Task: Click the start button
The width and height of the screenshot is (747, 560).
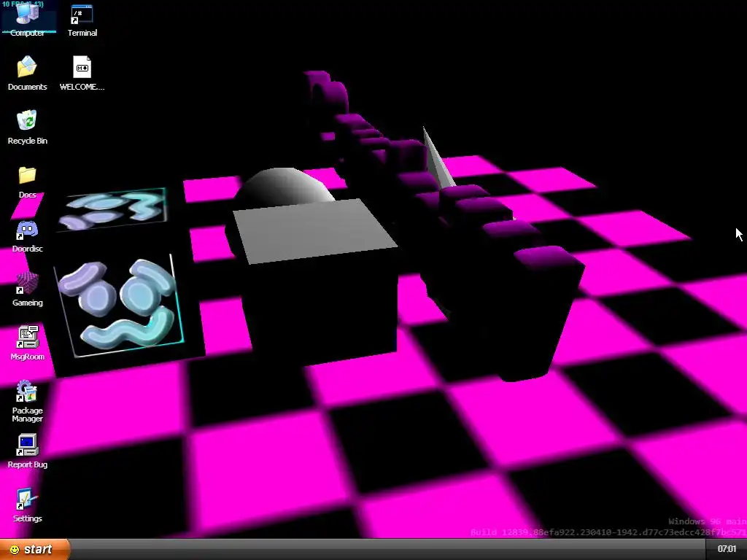Action: coord(35,550)
